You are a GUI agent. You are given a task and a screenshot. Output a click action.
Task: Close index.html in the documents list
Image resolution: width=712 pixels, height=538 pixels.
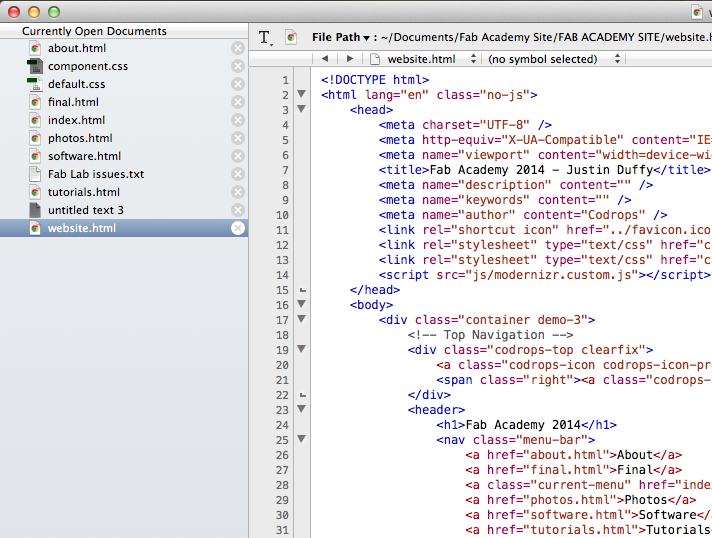click(237, 120)
